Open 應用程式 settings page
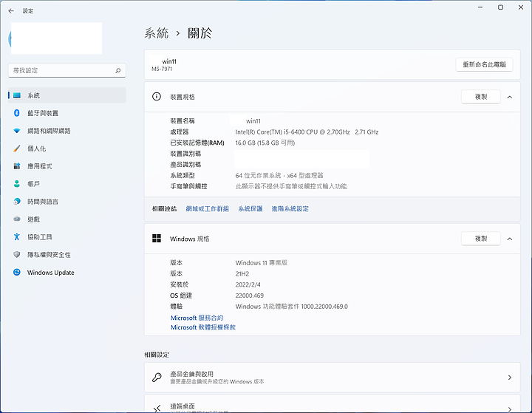 [67, 166]
